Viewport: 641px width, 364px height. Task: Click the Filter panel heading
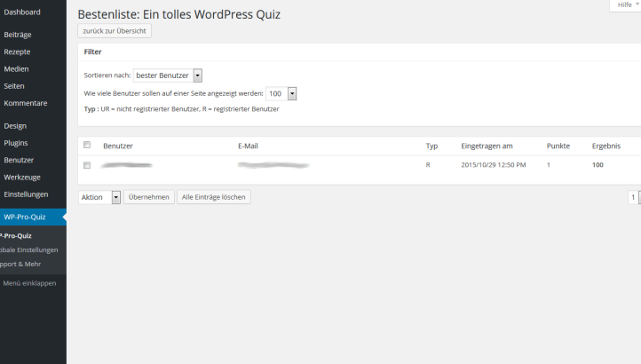click(x=93, y=52)
